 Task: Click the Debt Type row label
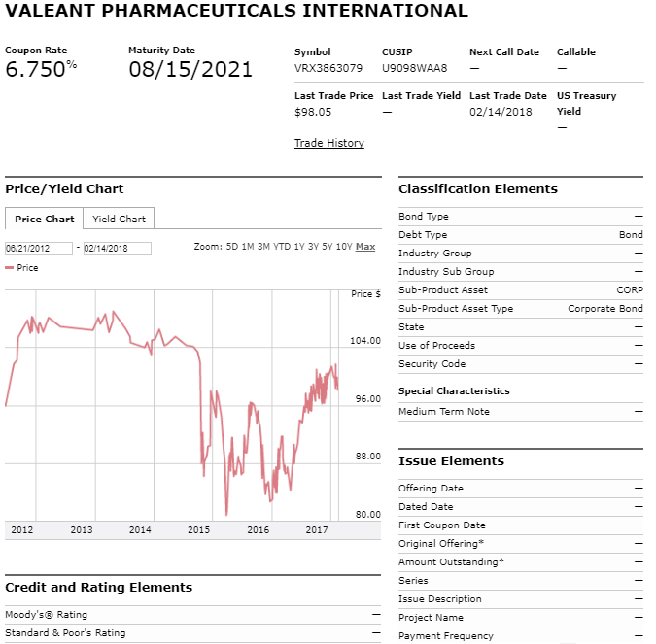click(423, 235)
